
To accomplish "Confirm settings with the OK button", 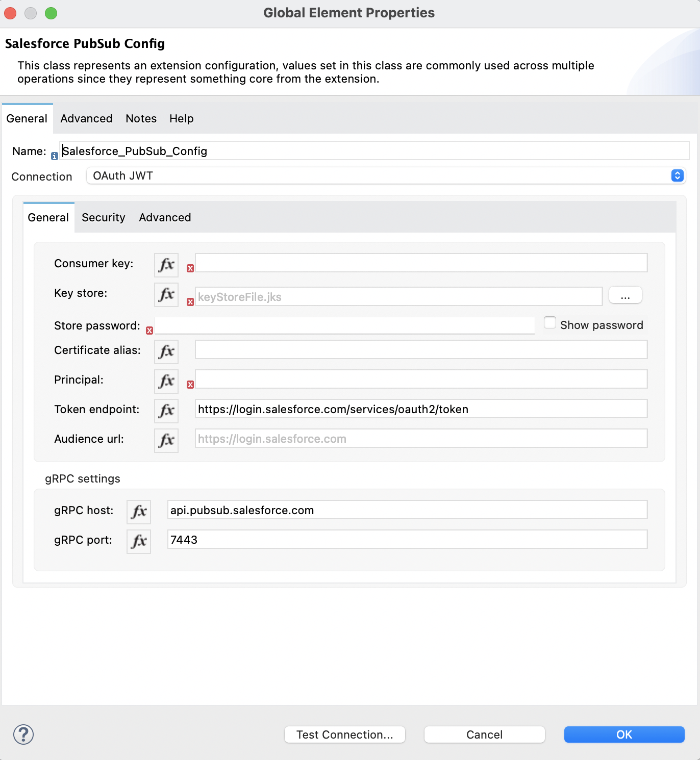I will point(624,734).
